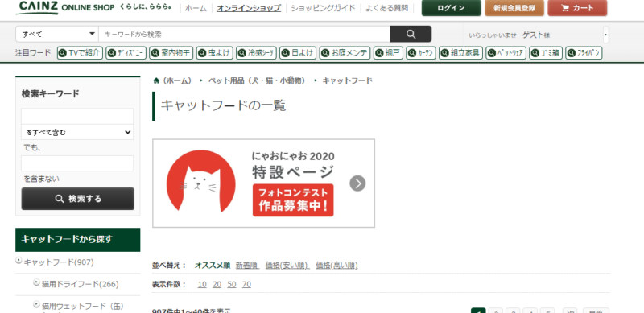Image resolution: width=644 pixels, height=313 pixels.
Task: Click the 虫よけ trending keyword tag
Action: [x=215, y=53]
